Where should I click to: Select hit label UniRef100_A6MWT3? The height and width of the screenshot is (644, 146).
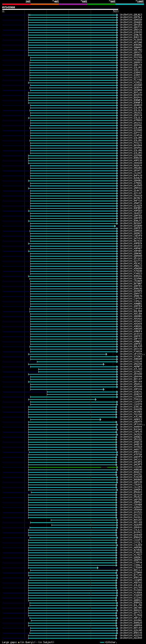(131, 366)
